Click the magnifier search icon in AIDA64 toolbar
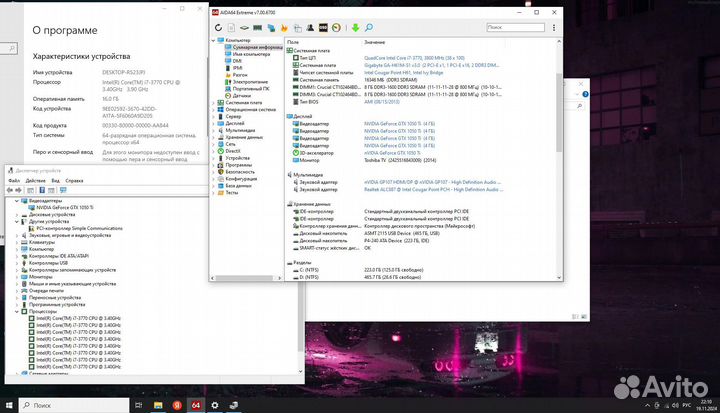 point(367,27)
